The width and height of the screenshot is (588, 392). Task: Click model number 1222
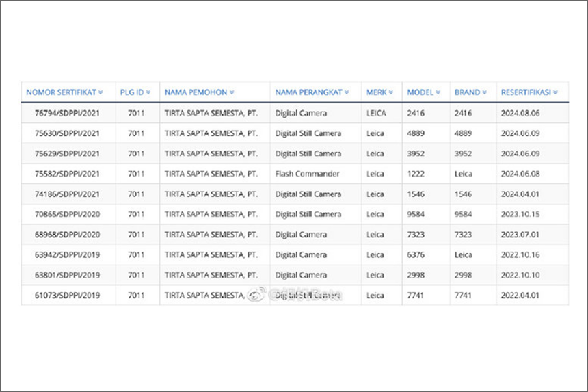[x=416, y=174]
